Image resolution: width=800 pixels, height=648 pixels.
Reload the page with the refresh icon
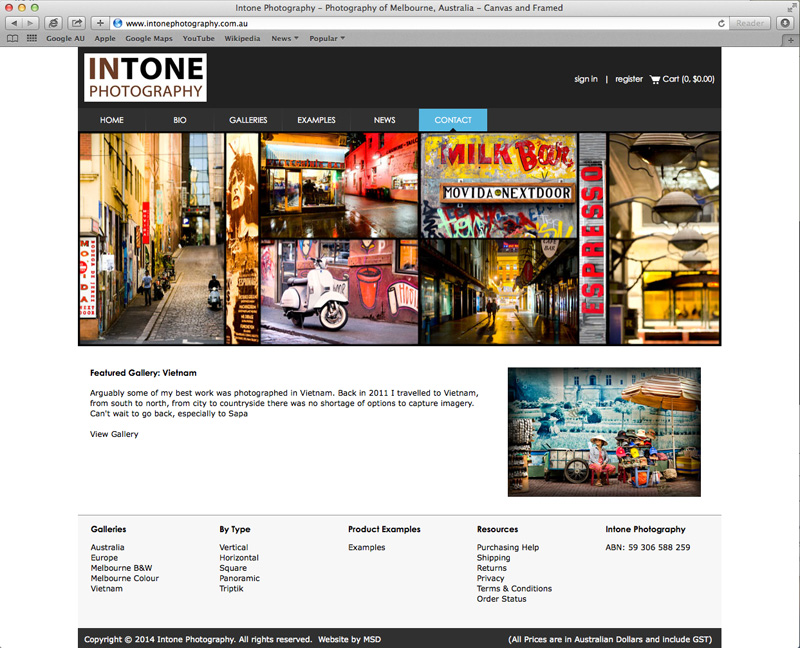click(x=721, y=23)
